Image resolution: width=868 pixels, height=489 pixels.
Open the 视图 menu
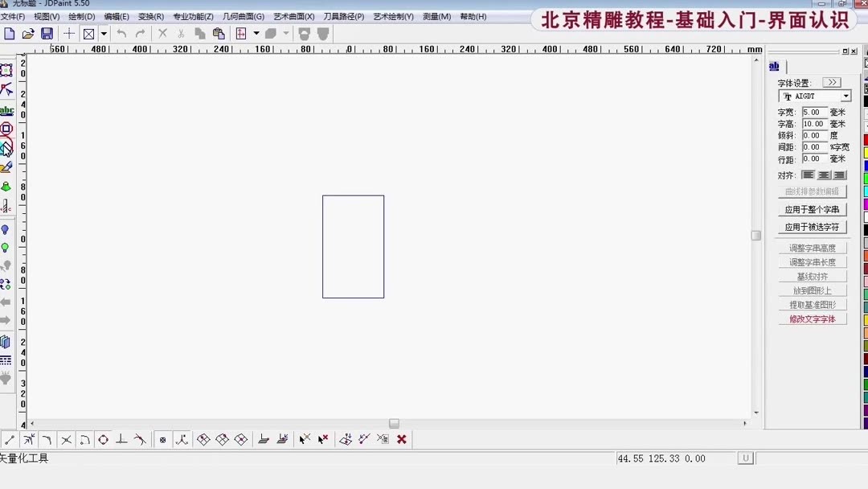(x=46, y=16)
